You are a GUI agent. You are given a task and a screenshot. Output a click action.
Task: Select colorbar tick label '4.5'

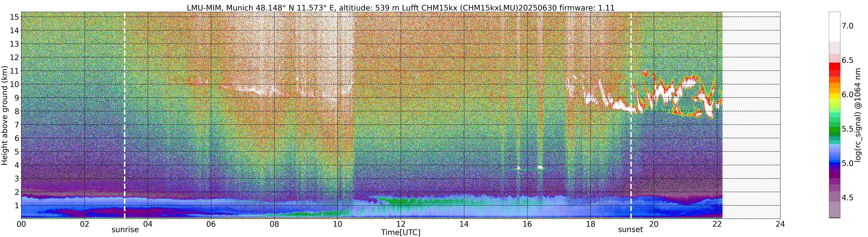click(x=848, y=198)
